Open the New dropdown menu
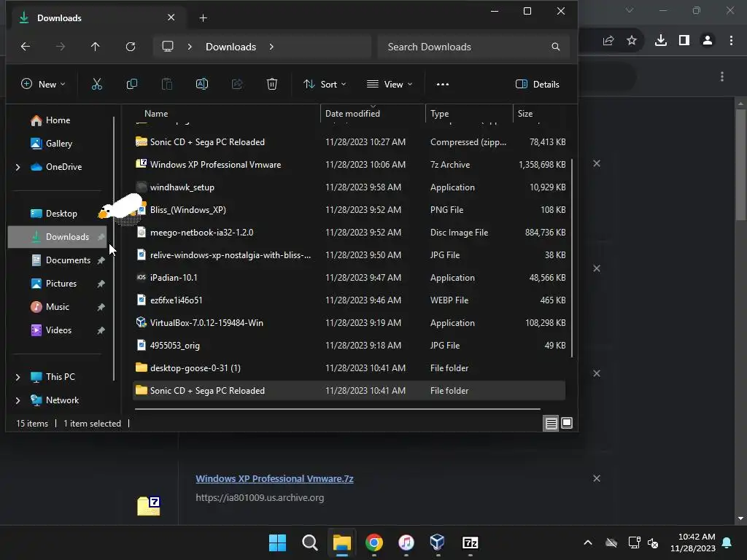The image size is (747, 560). 43,85
